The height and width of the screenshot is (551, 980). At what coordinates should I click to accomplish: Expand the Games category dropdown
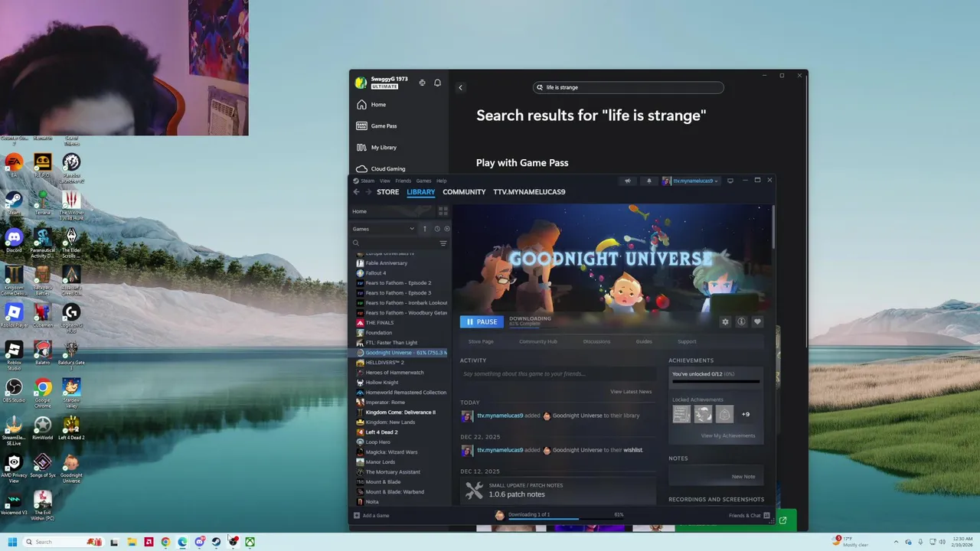[x=383, y=229]
